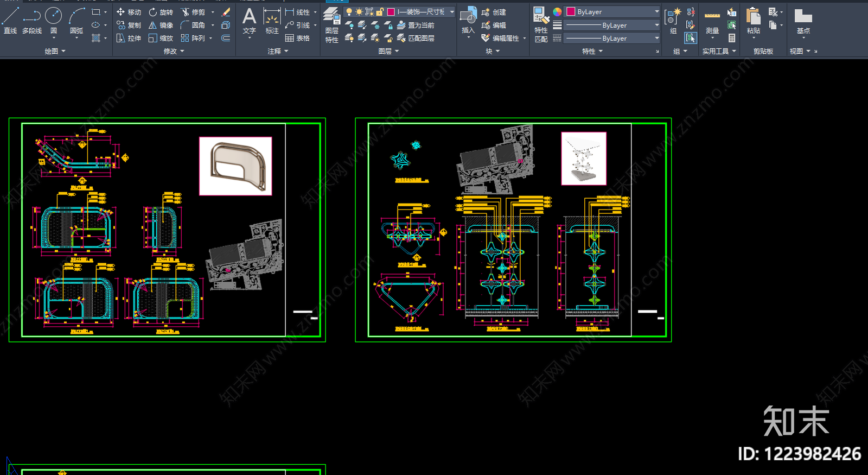Click the Mirror (镜像) tool
868x475 pixels.
161,25
